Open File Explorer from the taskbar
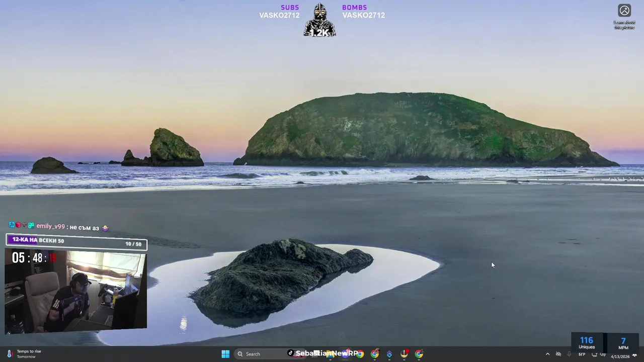644x362 pixels. (x=330, y=354)
